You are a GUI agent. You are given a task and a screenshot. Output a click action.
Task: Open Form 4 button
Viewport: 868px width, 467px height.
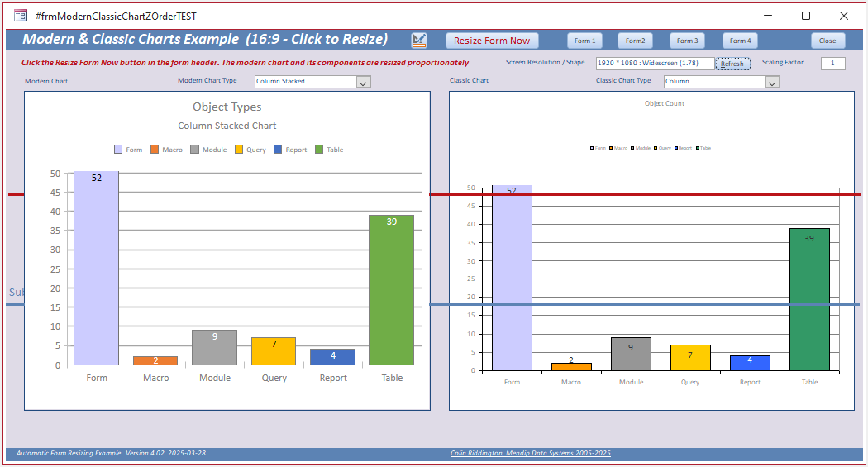pos(740,41)
